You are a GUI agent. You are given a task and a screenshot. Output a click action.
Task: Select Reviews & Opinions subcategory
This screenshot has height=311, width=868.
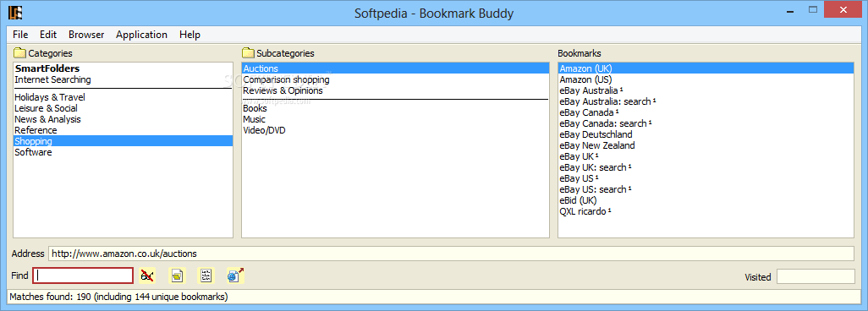(395, 90)
